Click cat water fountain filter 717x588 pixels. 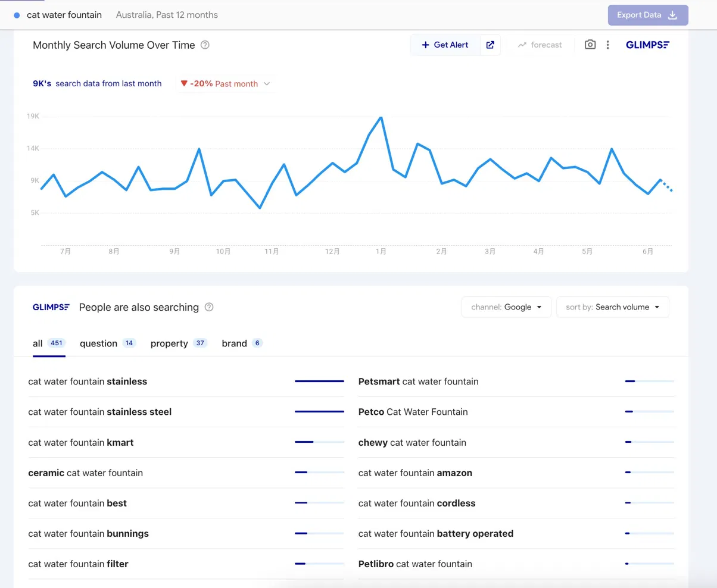pyautogui.click(x=78, y=564)
